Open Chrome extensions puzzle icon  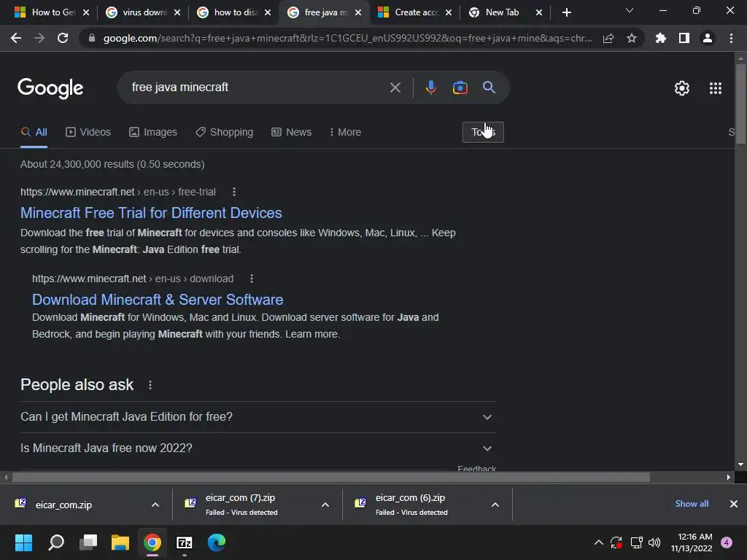(x=661, y=38)
